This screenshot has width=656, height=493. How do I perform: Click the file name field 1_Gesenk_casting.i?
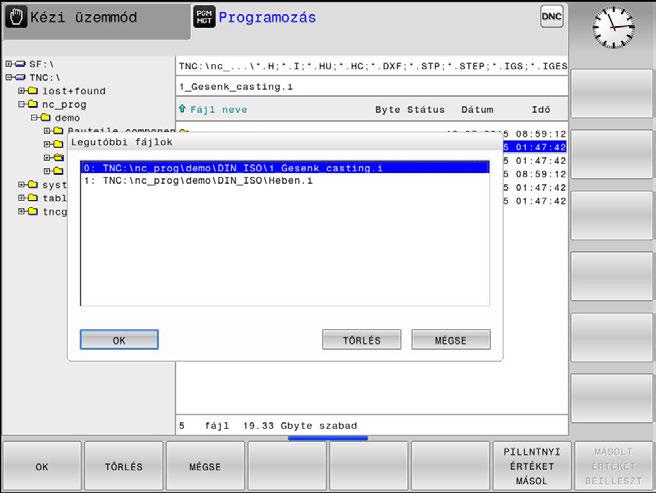[372, 87]
